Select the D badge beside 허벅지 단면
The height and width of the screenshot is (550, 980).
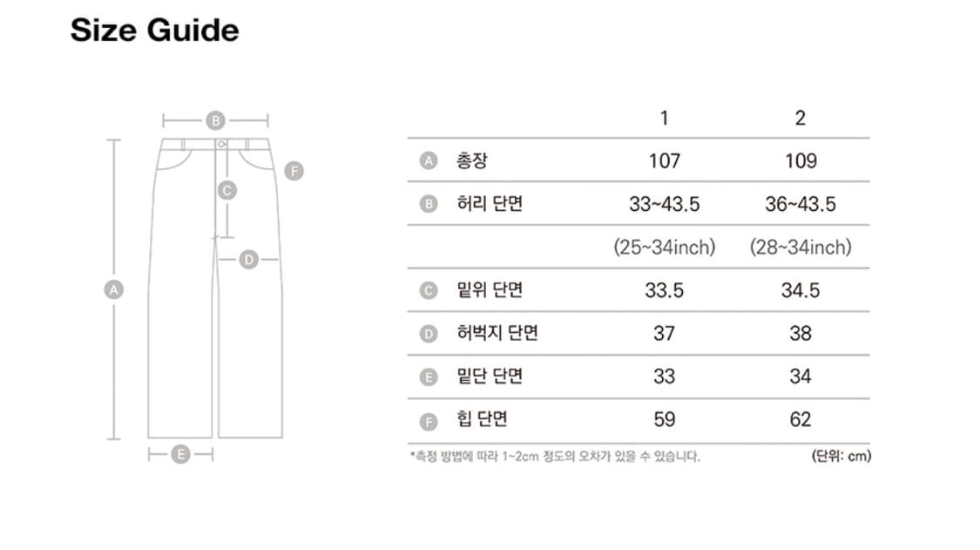click(428, 334)
